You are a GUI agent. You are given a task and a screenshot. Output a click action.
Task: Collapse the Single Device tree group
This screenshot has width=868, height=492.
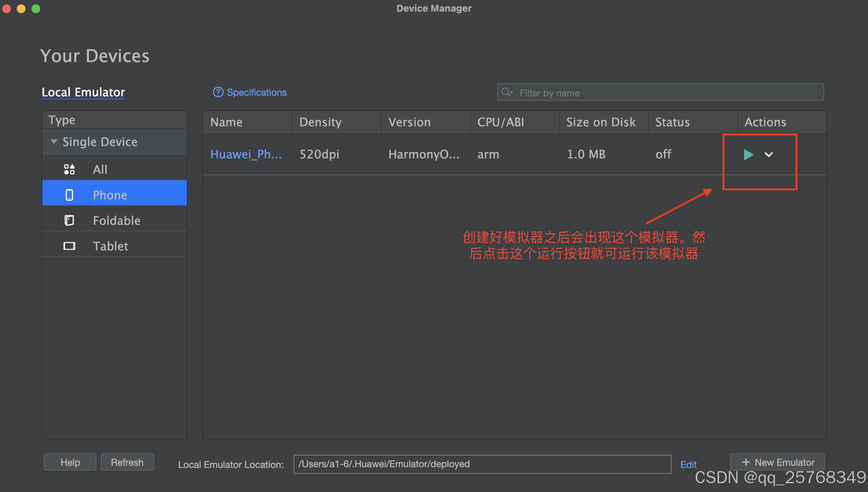pos(54,142)
